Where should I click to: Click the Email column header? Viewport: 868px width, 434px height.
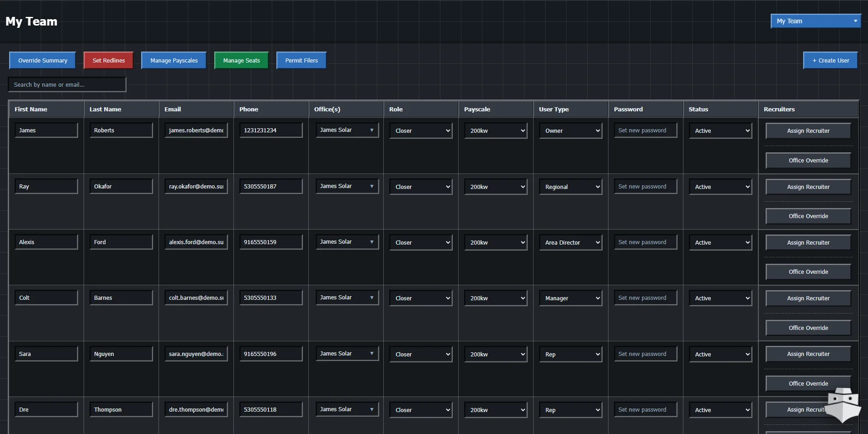point(196,109)
